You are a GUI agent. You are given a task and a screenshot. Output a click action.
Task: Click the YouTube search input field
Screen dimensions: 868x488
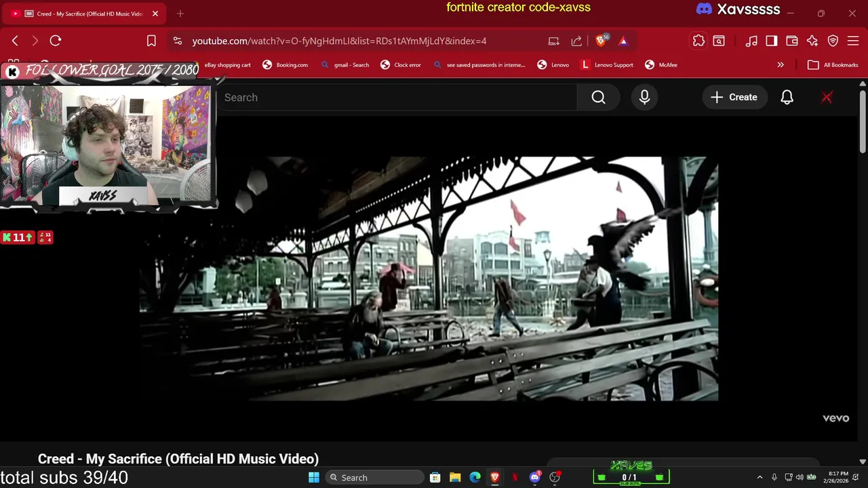(x=397, y=98)
